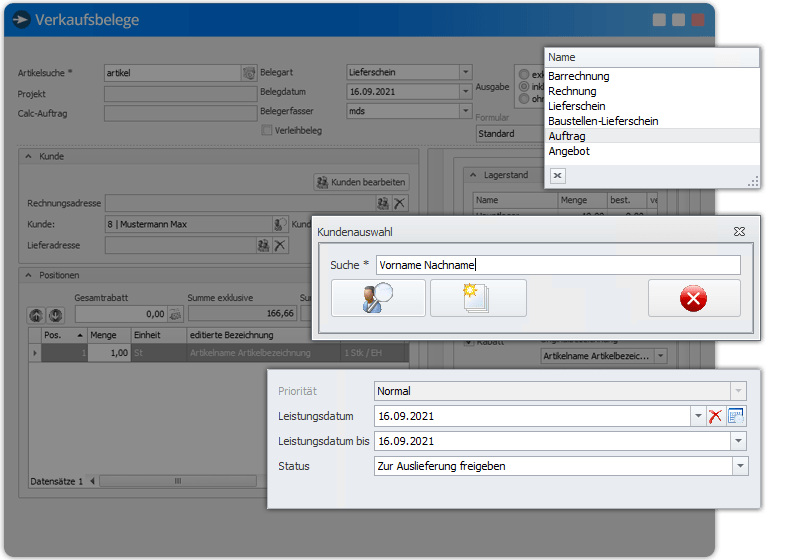Select the Menge cell showing 1,00
This screenshot has width=800, height=560.
[x=109, y=353]
